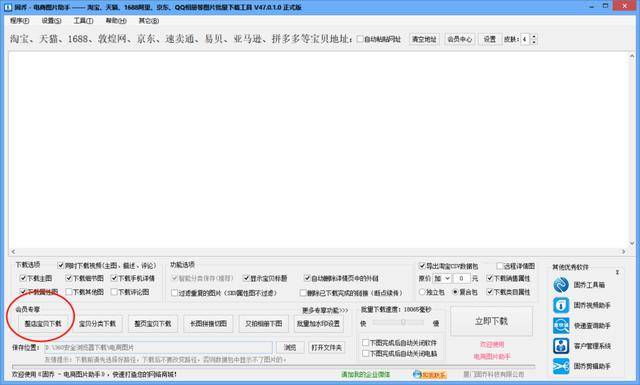Image resolution: width=640 pixels, height=385 pixels.
Task: Click the 设置 button near skin selector
Action: (x=489, y=39)
